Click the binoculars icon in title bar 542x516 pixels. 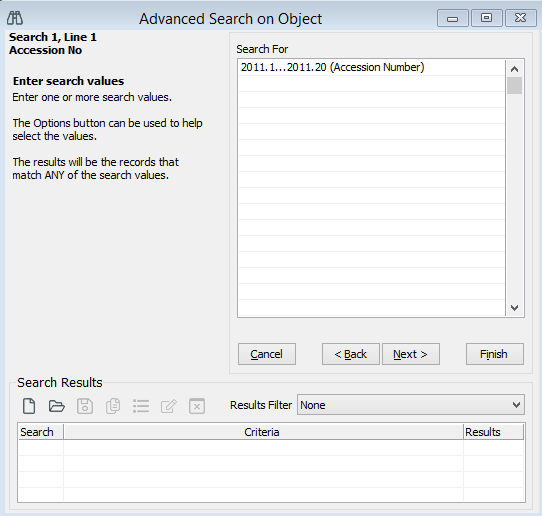point(15,18)
